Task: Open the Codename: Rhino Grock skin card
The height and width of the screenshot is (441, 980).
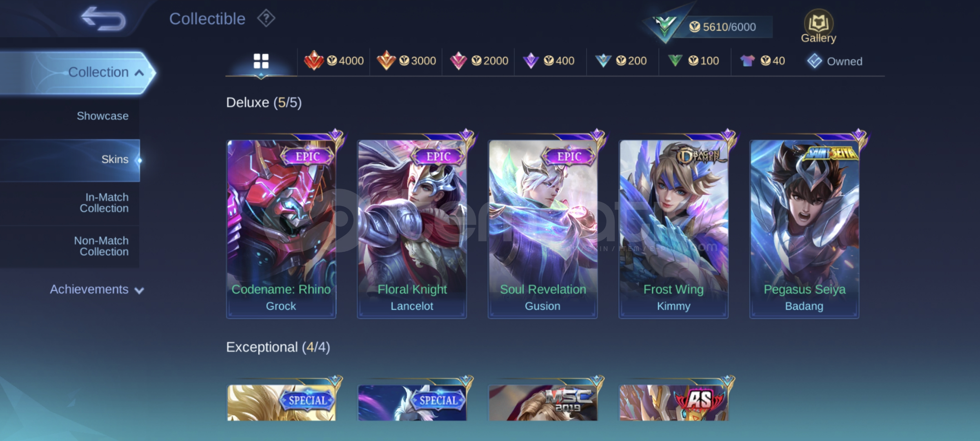Action: (281, 229)
